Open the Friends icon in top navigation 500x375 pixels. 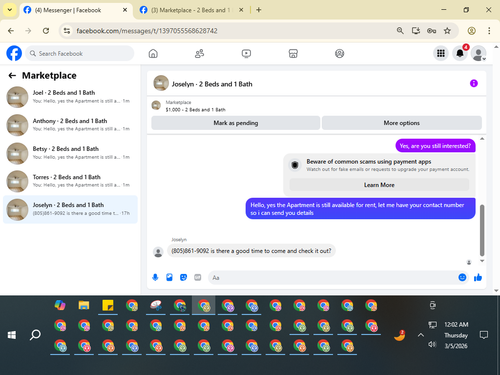pyautogui.click(x=199, y=53)
